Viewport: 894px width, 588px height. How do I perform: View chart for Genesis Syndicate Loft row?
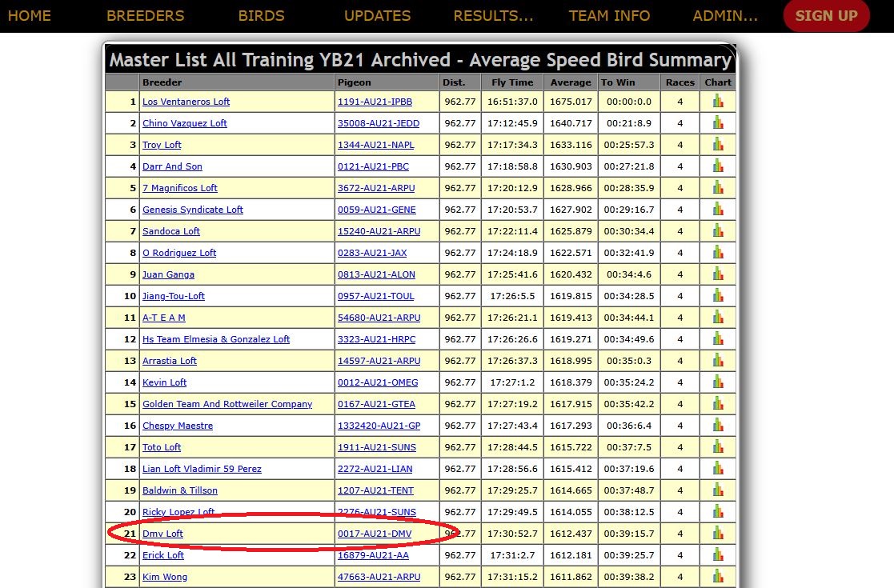(718, 210)
